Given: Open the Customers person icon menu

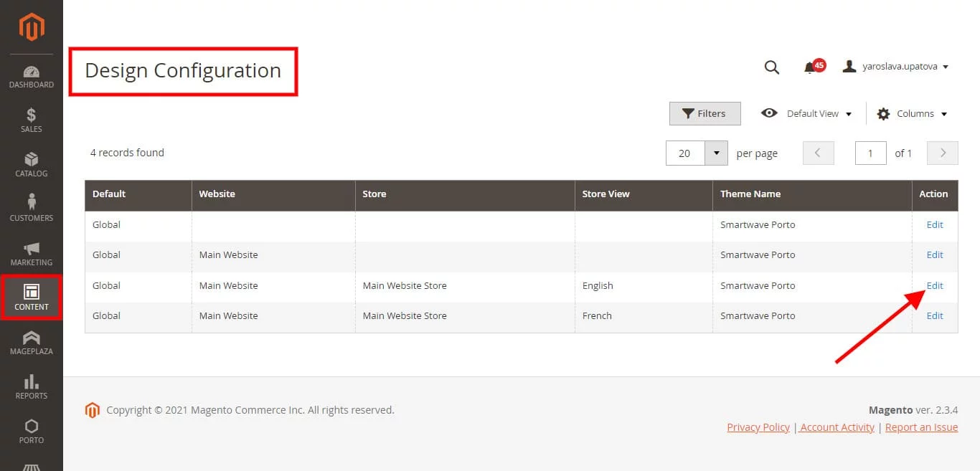Looking at the screenshot, I should click(32, 209).
